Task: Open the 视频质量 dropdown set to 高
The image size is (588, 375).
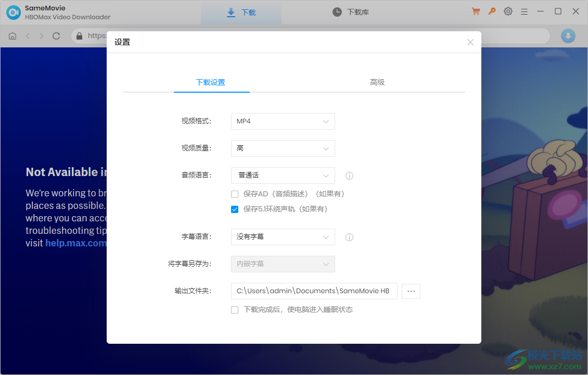Action: tap(283, 148)
